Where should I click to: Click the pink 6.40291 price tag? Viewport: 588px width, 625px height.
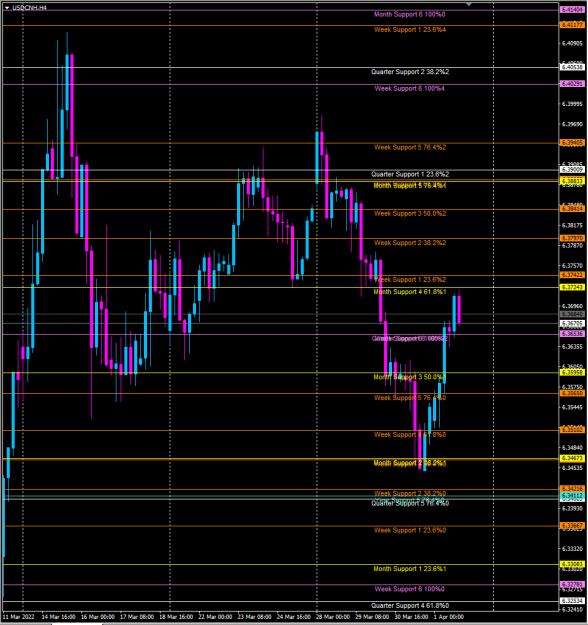pyautogui.click(x=572, y=84)
